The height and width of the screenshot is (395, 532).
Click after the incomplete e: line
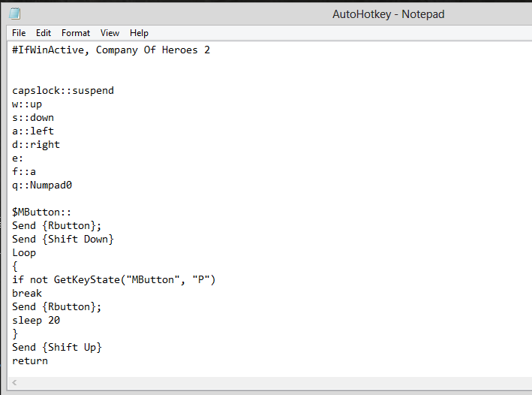point(23,158)
